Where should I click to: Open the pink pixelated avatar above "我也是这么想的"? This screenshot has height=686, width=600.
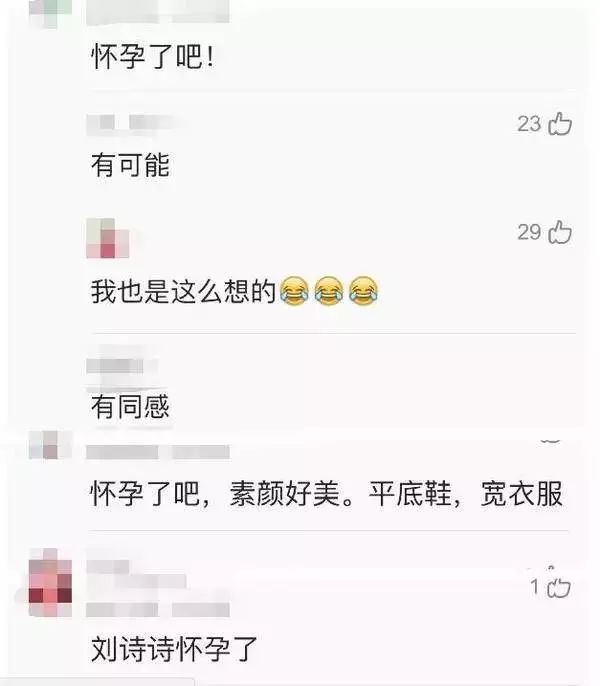click(x=108, y=238)
